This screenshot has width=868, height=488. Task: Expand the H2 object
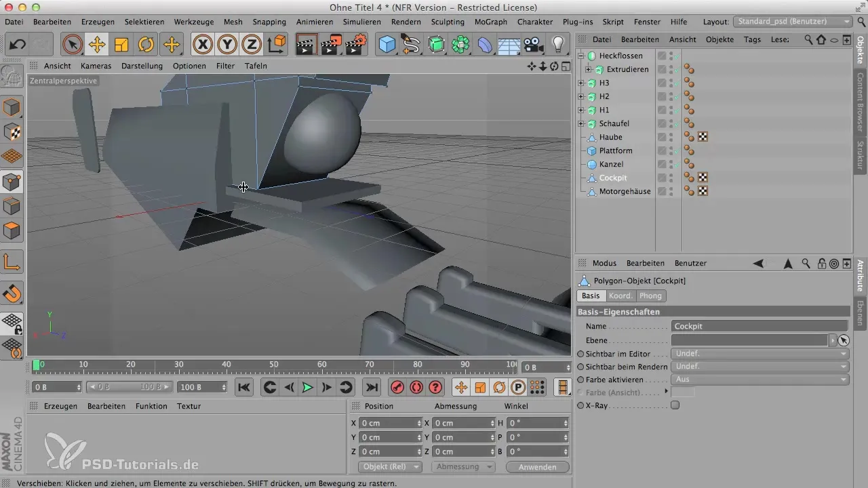pyautogui.click(x=581, y=96)
